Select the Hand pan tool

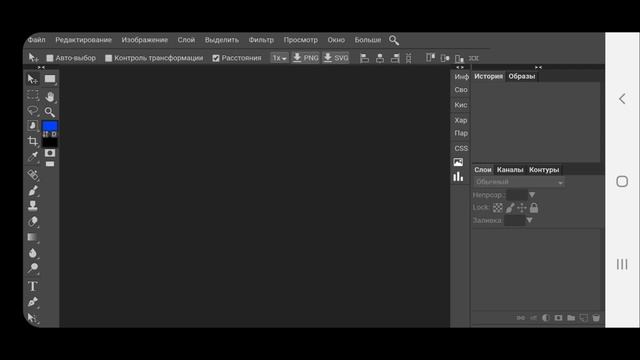click(50, 97)
